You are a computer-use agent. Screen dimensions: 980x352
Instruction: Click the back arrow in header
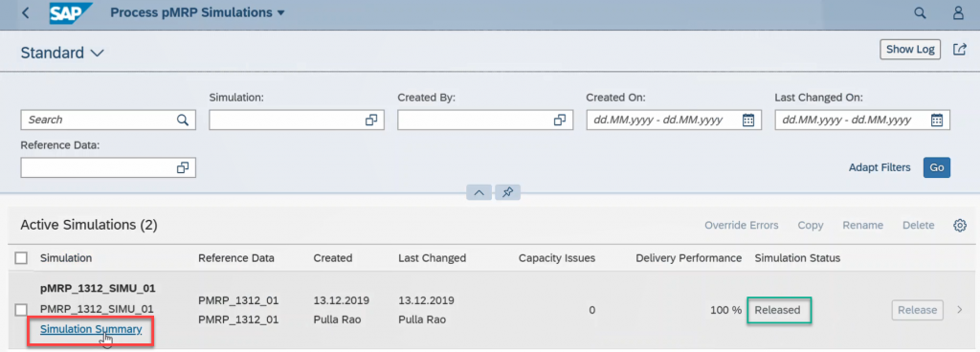pyautogui.click(x=26, y=12)
